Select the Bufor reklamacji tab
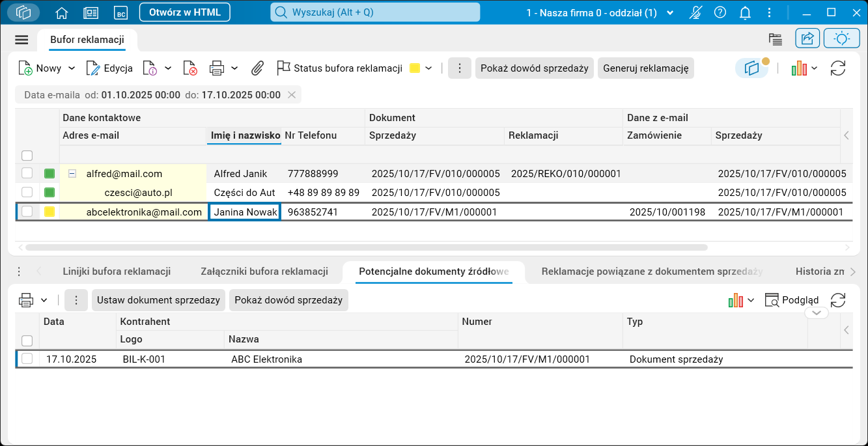This screenshot has height=446, width=868. pyautogui.click(x=87, y=40)
